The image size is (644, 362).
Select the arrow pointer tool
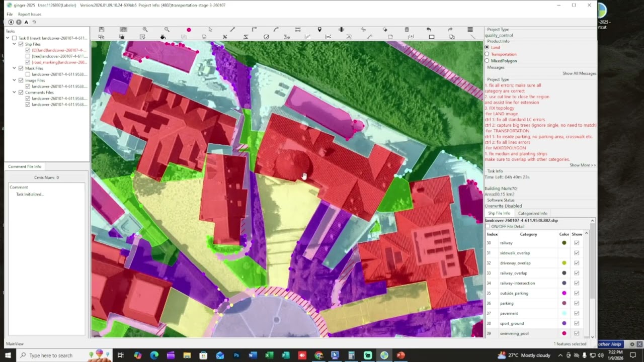pyautogui.click(x=210, y=30)
